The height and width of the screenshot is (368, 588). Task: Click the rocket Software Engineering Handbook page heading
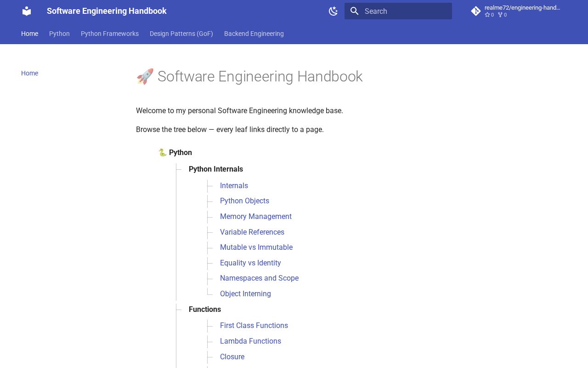(249, 76)
